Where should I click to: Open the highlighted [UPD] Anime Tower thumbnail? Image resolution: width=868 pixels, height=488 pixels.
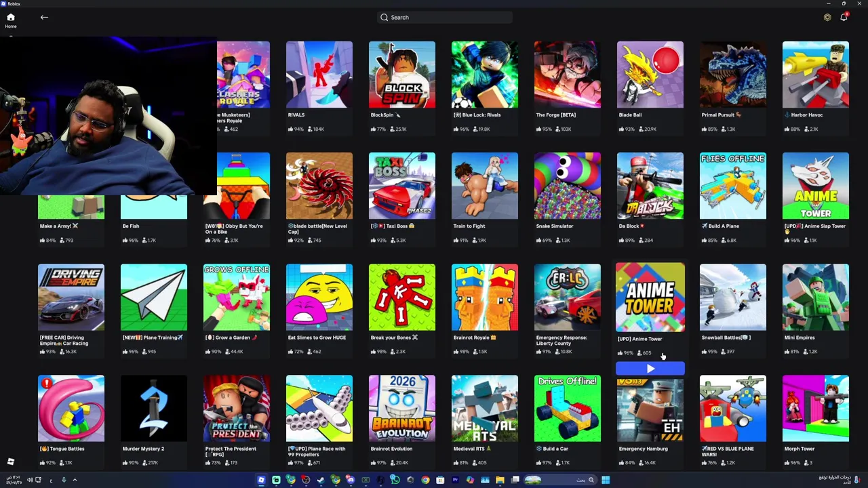[650, 297]
